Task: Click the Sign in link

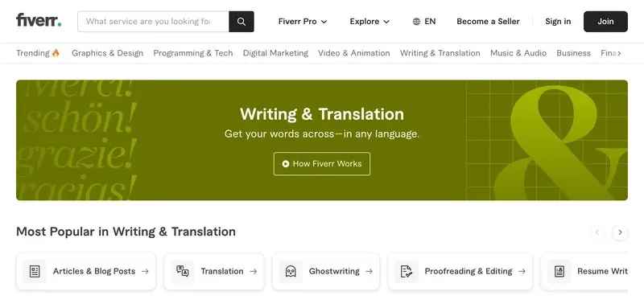Action: tap(558, 22)
